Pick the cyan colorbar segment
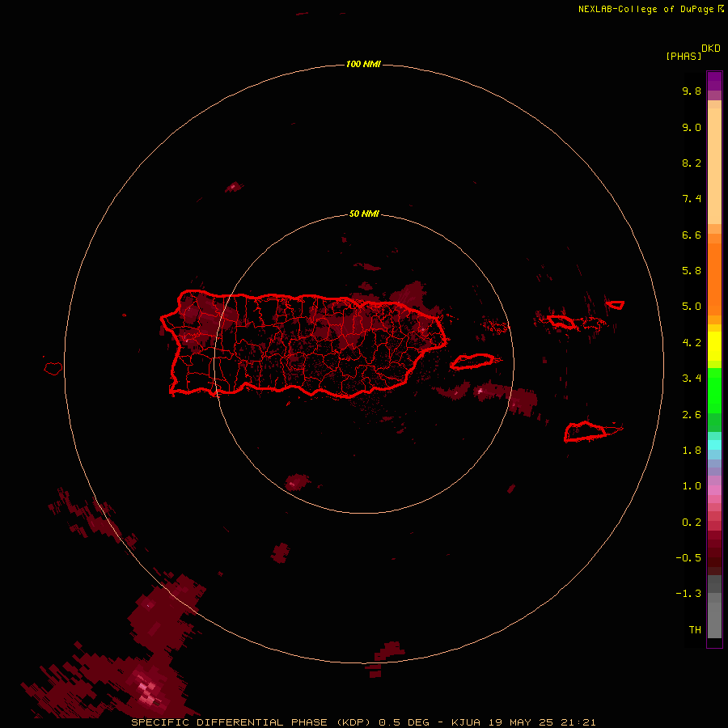Screen dimensions: 728x728 click(x=714, y=445)
